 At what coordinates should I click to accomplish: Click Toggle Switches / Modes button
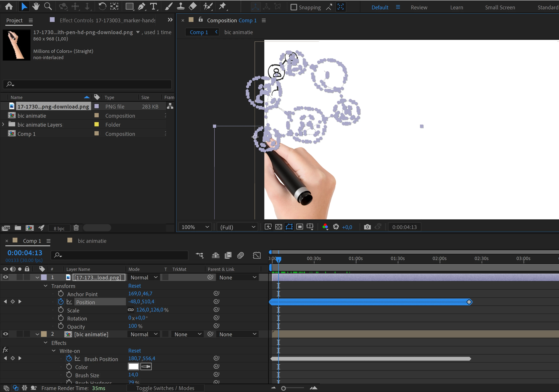pyautogui.click(x=165, y=388)
